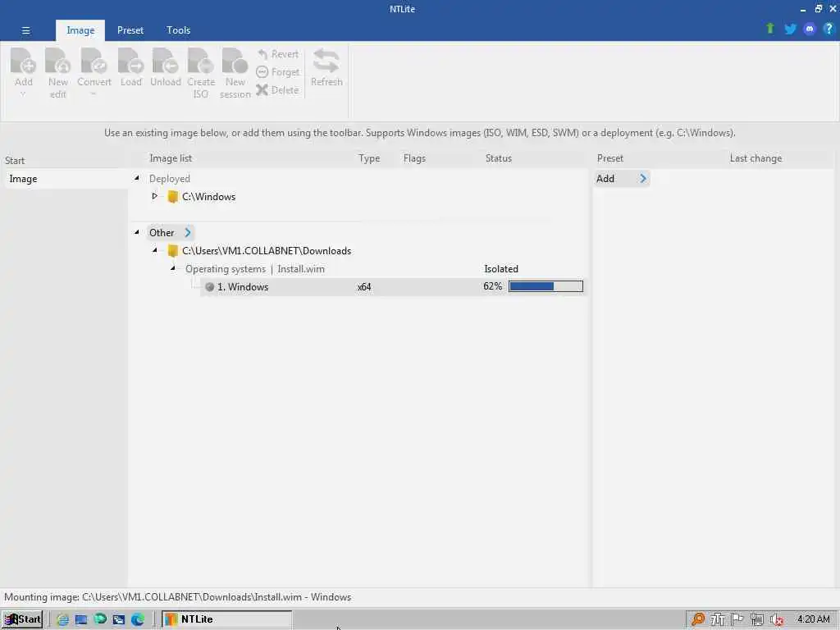Click the flag action center tray icon
Viewport: 840px width, 630px height.
click(x=737, y=619)
